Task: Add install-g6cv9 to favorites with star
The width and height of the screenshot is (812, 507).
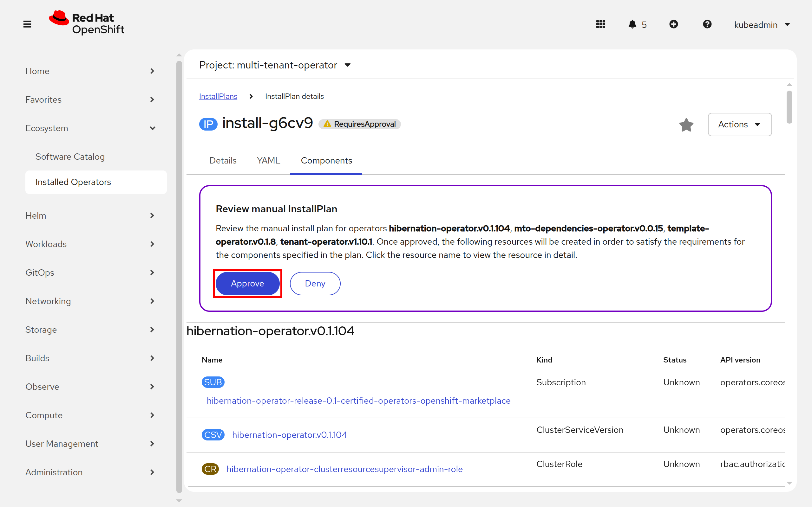Action: [686, 125]
